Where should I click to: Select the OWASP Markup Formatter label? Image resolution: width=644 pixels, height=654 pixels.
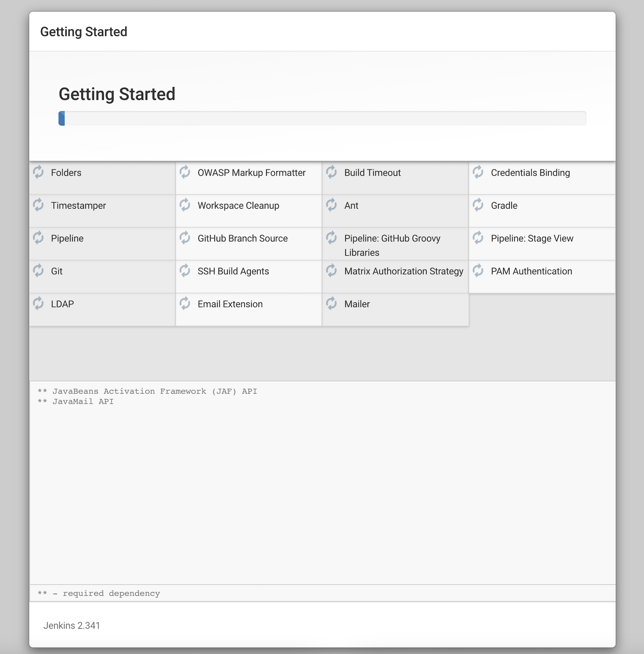click(x=251, y=173)
